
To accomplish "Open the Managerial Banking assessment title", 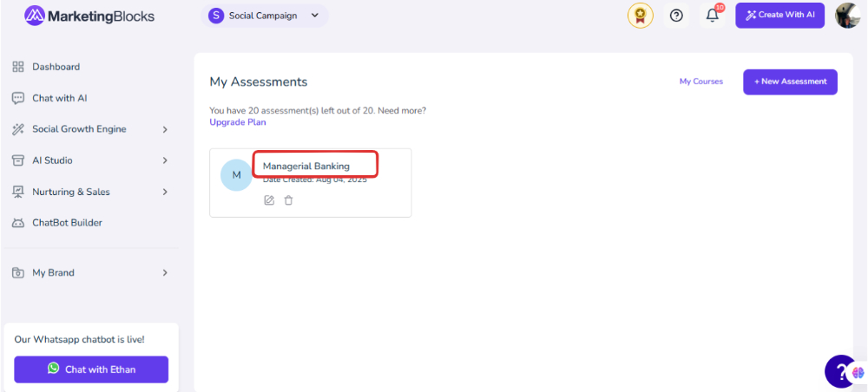I will [x=306, y=166].
